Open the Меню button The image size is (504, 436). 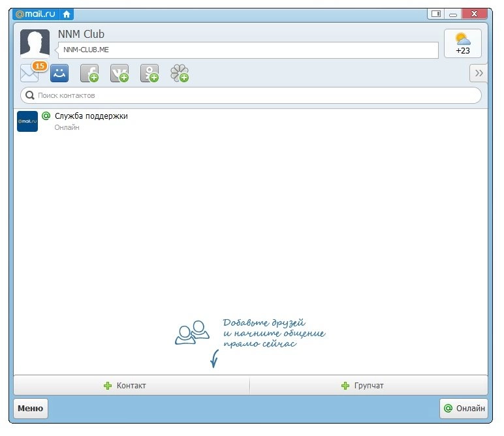click(31, 409)
